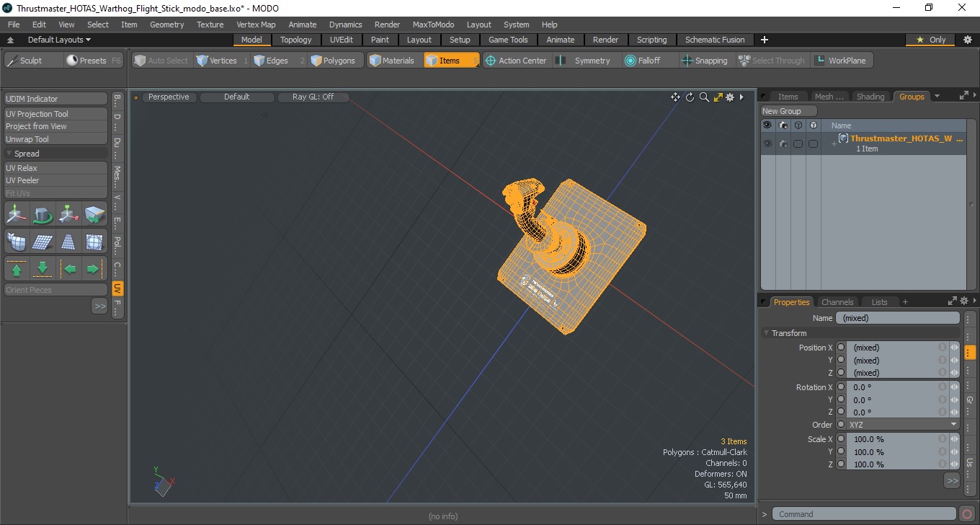Open dropdown arrow beside Groups tab

[x=937, y=97]
